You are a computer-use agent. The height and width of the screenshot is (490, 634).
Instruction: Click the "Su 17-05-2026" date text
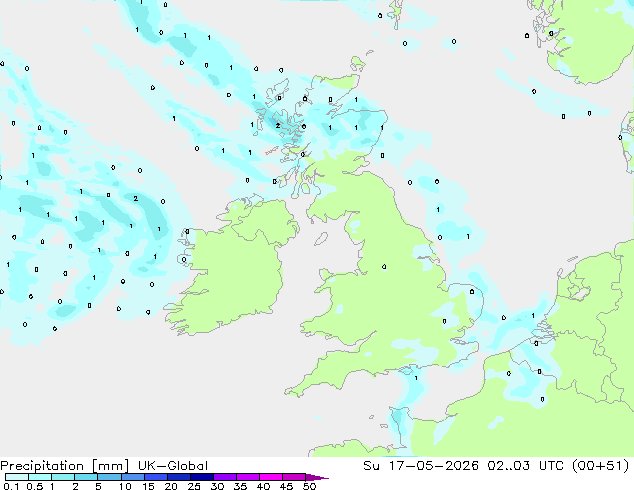421,466
